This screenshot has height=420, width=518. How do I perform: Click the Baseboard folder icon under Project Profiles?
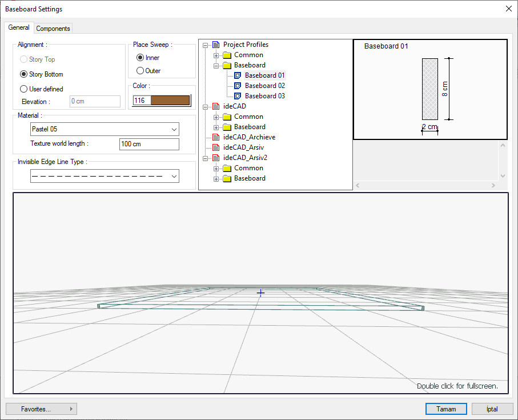[227, 65]
